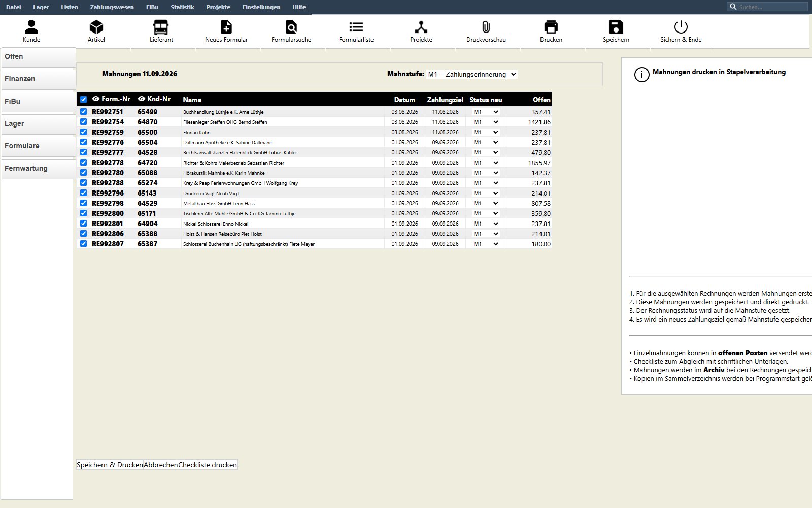
Task: Click the Suchen search field
Action: point(767,7)
